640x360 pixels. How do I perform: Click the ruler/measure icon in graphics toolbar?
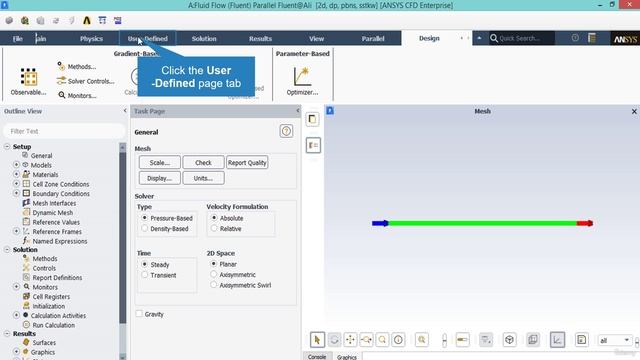(x=462, y=340)
